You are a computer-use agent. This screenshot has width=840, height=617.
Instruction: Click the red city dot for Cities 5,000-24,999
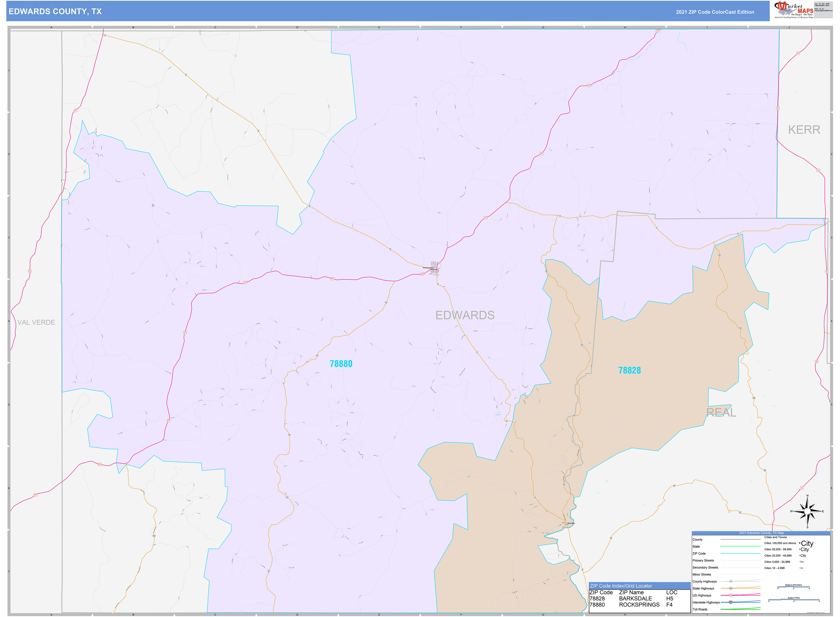tap(800, 562)
